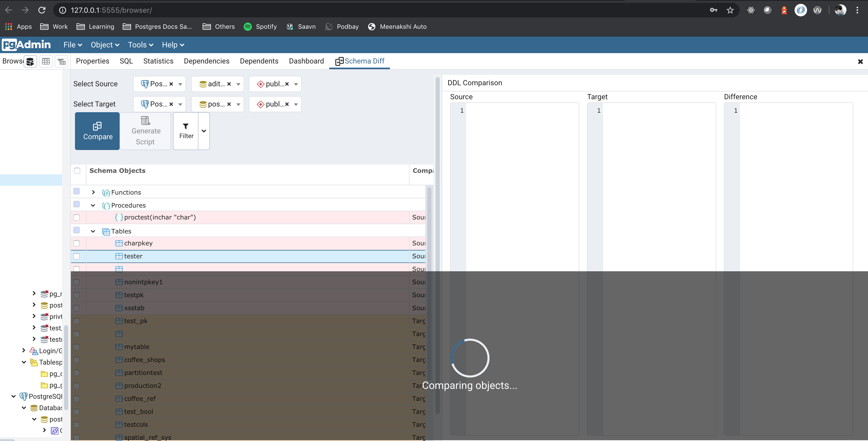Expand the Functions group
The width and height of the screenshot is (868, 441).
(93, 192)
